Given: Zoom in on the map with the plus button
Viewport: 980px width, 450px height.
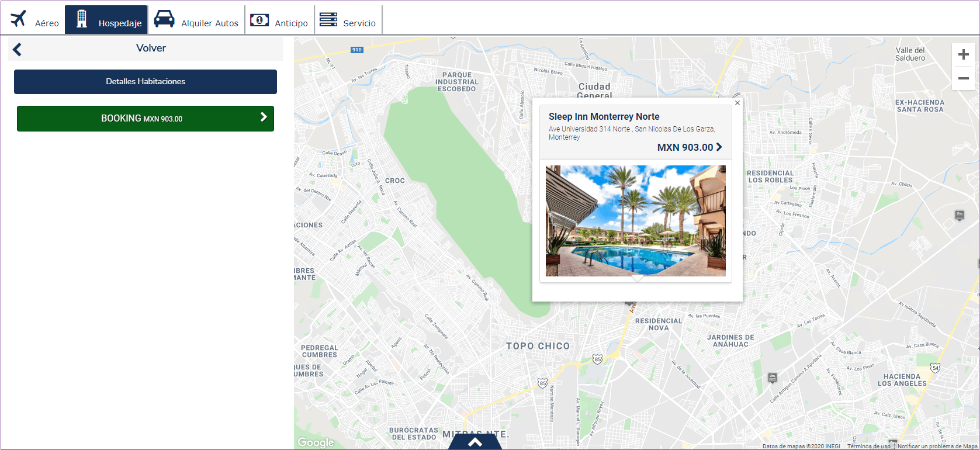Looking at the screenshot, I should 964,55.
